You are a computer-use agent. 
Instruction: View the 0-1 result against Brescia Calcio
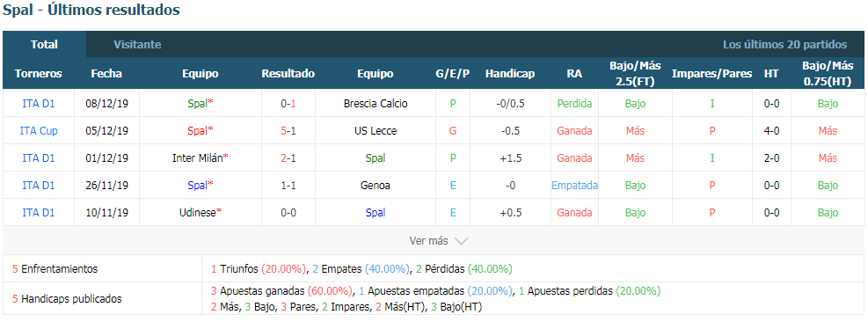(288, 104)
